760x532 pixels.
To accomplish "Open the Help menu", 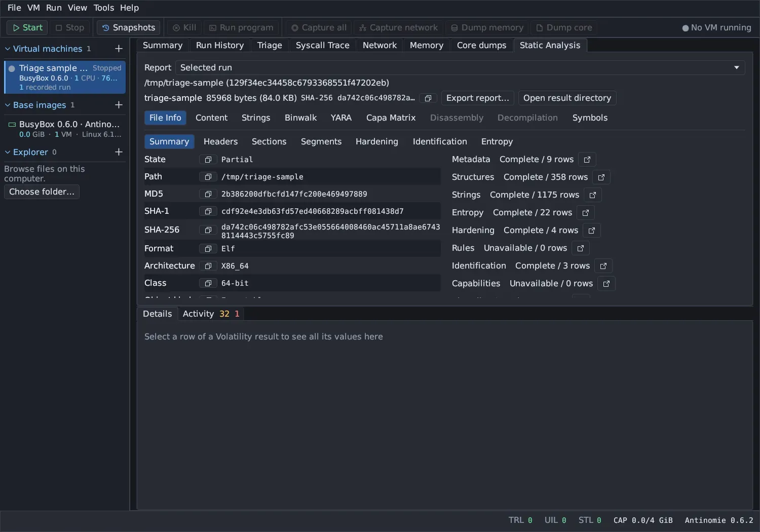I will [x=129, y=8].
